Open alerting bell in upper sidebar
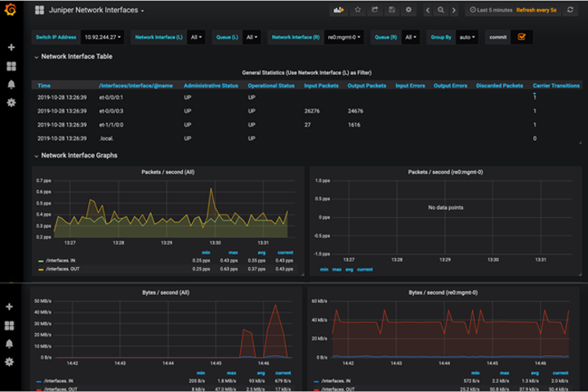The image size is (588, 392). (11, 84)
